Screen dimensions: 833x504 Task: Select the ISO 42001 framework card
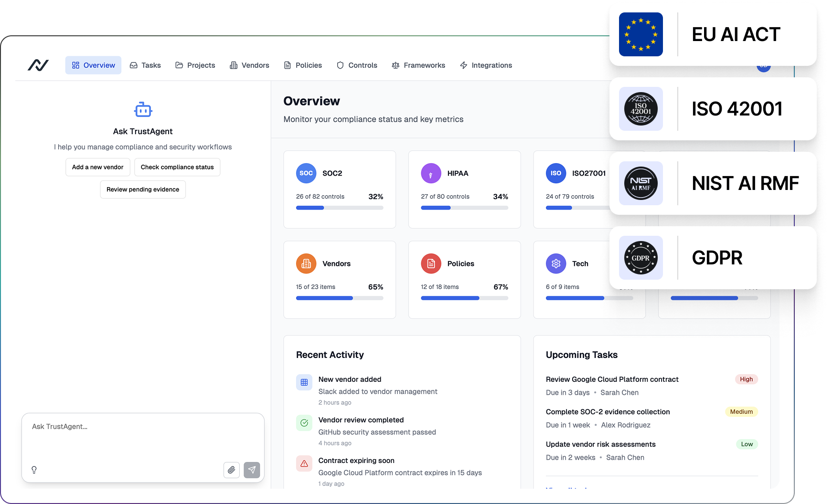tap(713, 109)
